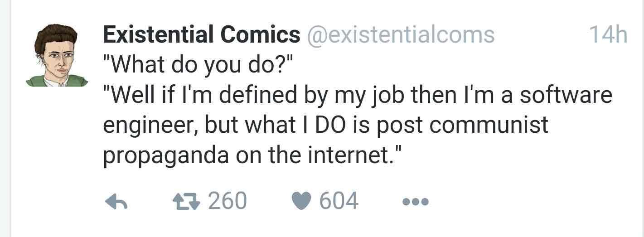The image size is (644, 237).
Task: Reply to the Existential Comics tweet
Action: pyautogui.click(x=116, y=202)
